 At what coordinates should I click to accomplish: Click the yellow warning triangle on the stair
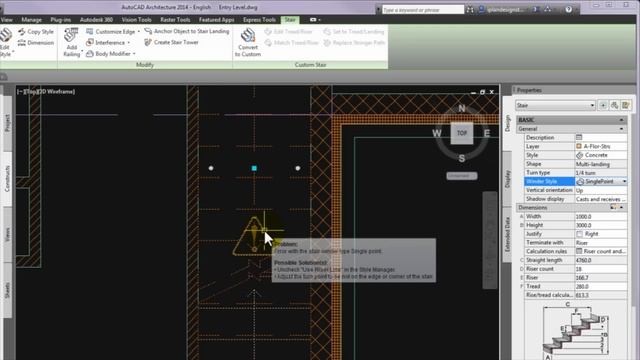pos(254,238)
